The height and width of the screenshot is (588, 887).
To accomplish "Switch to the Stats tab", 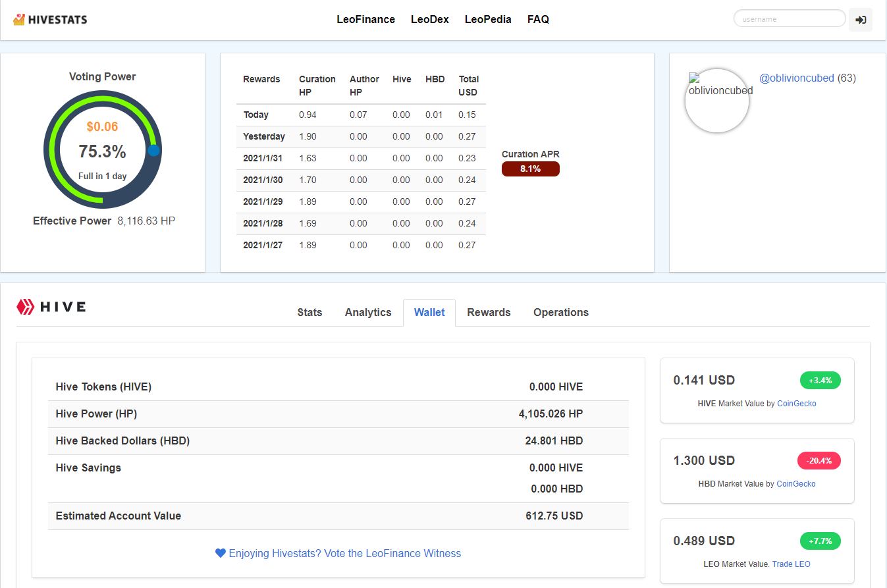I will 309,312.
